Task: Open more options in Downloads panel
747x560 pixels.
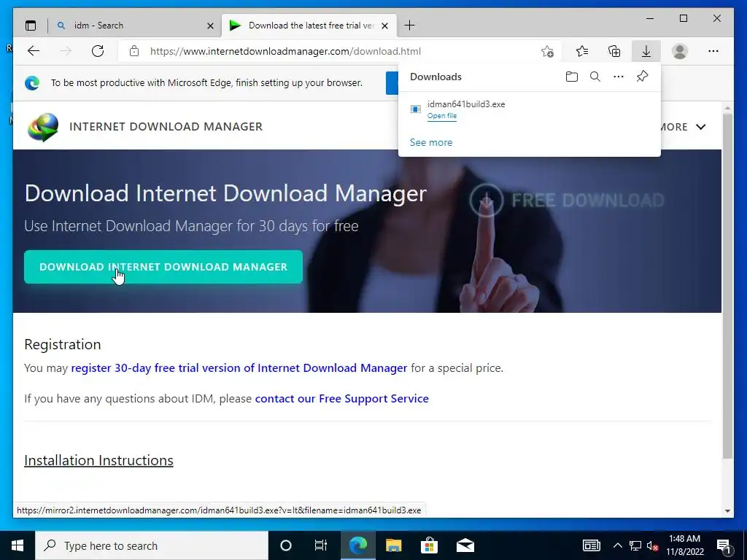Action: pyautogui.click(x=619, y=77)
